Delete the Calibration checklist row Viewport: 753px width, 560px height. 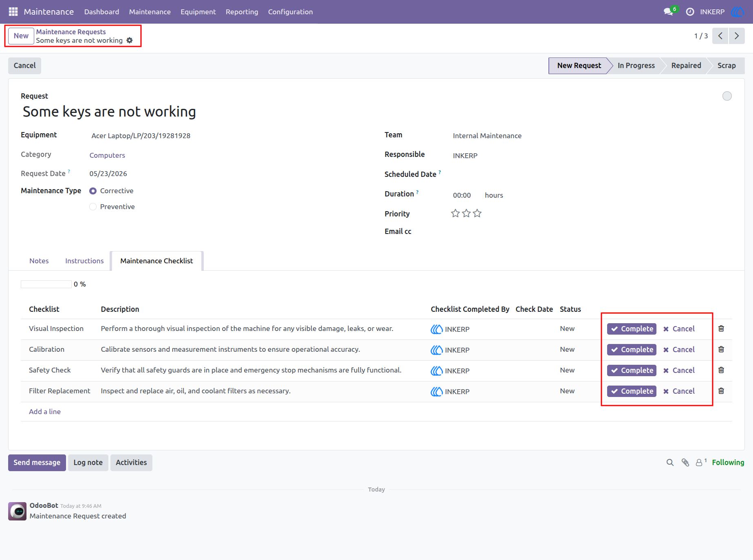[x=721, y=349]
